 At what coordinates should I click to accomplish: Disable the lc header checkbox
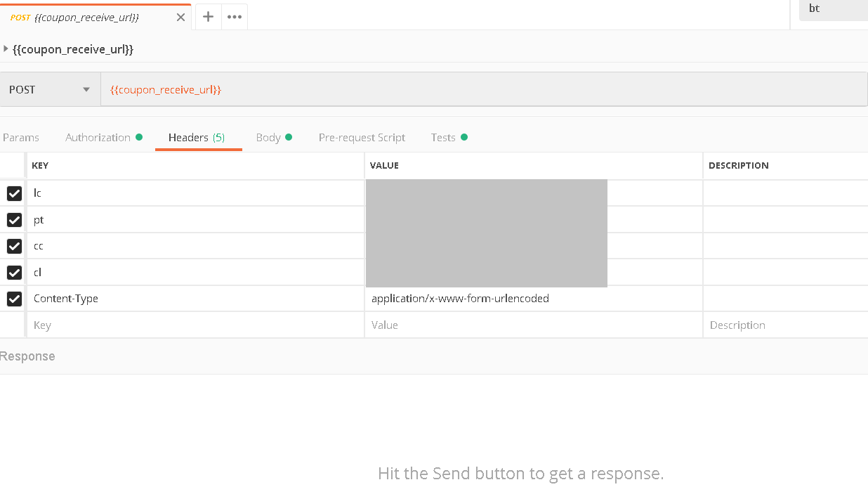pos(14,193)
